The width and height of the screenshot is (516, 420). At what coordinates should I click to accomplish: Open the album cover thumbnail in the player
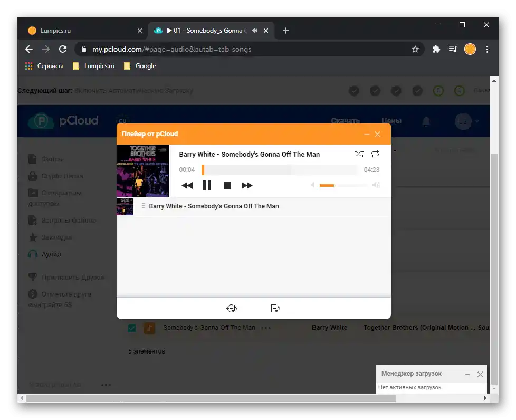(143, 171)
